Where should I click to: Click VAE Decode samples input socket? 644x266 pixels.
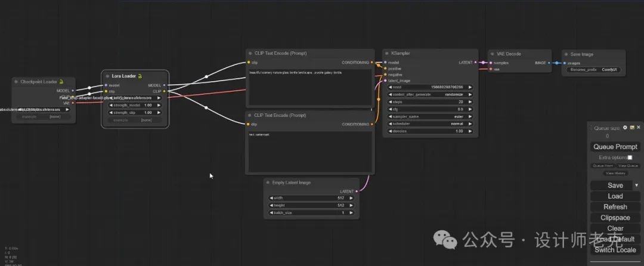[491, 63]
